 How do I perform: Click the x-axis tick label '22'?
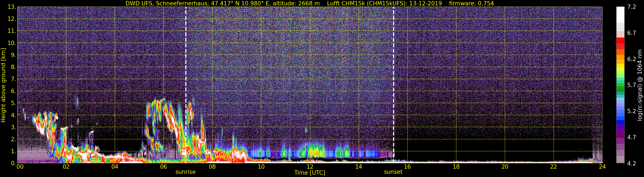554,167
